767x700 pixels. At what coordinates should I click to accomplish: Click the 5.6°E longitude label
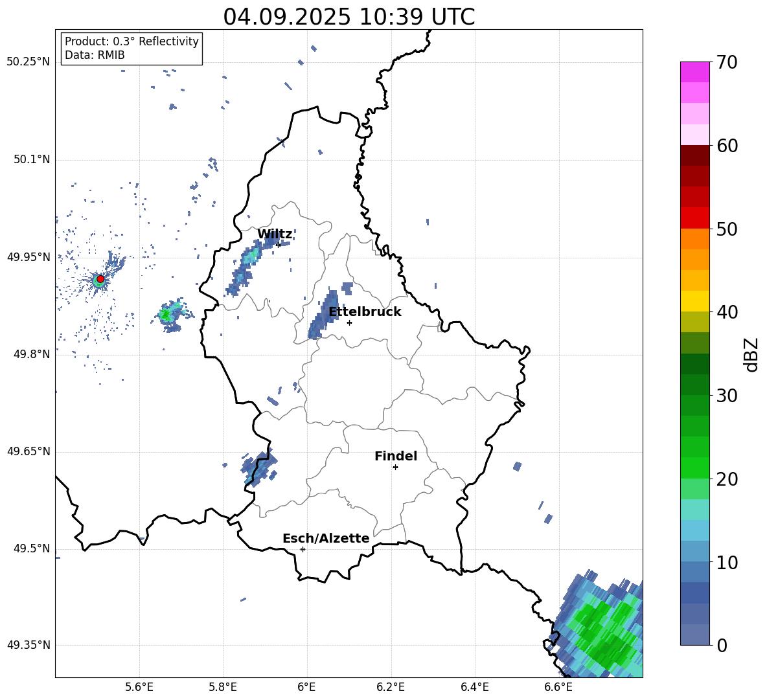[x=139, y=687]
